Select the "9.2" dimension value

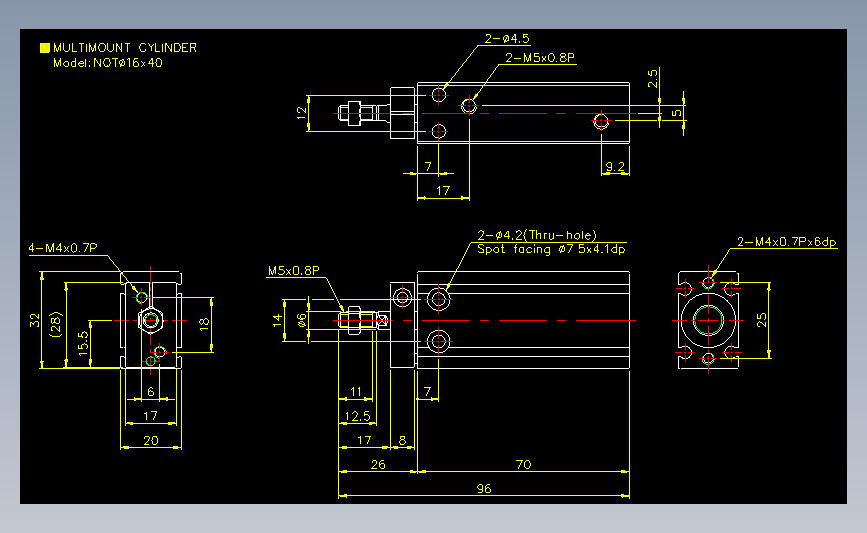click(615, 166)
